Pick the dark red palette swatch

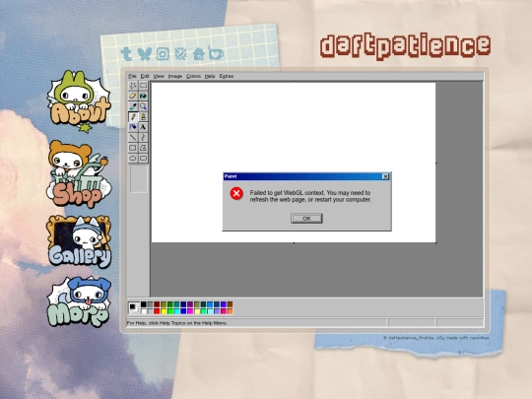tap(157, 304)
